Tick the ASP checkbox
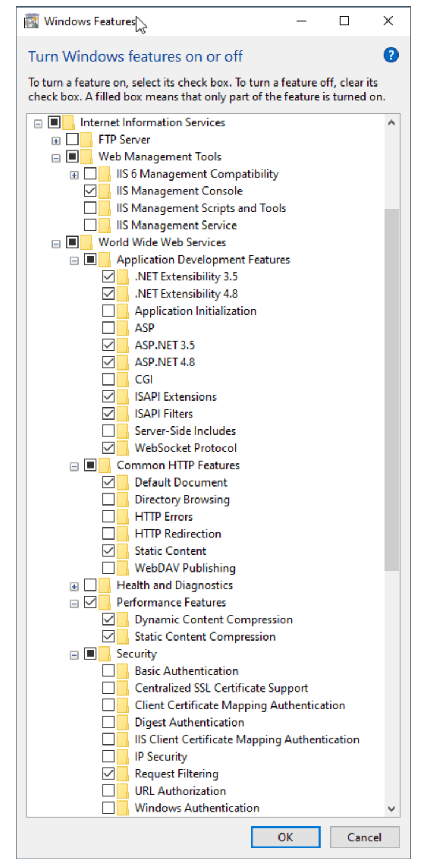428x868 pixels. point(108,328)
